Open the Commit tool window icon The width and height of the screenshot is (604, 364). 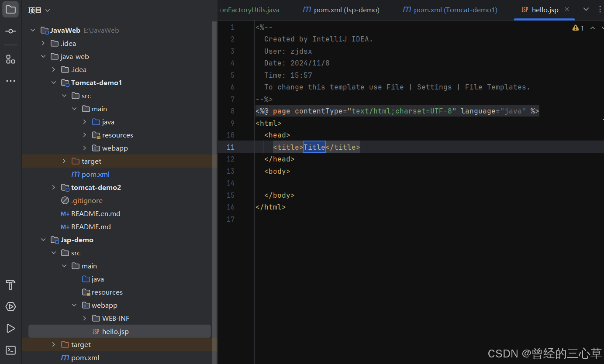10,31
